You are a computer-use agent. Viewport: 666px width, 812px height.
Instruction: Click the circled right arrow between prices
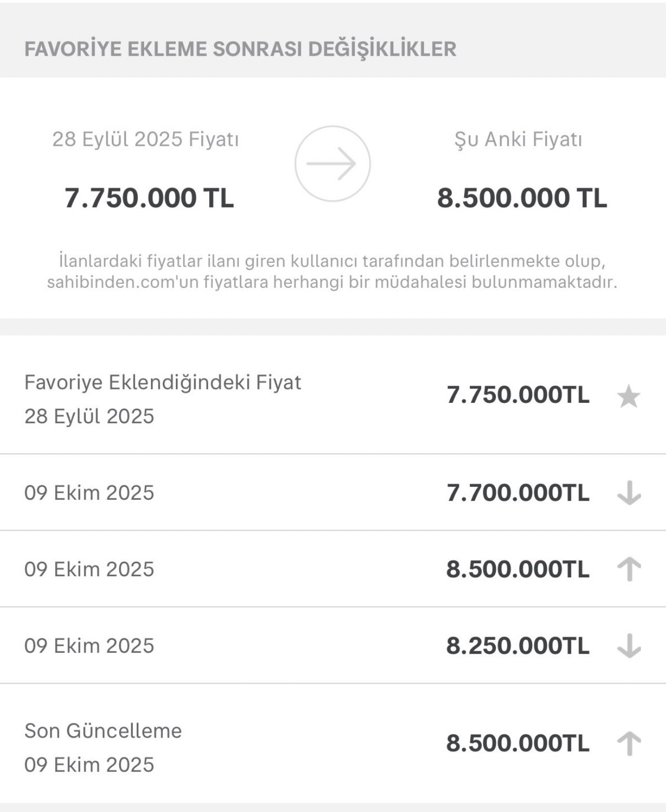(332, 163)
